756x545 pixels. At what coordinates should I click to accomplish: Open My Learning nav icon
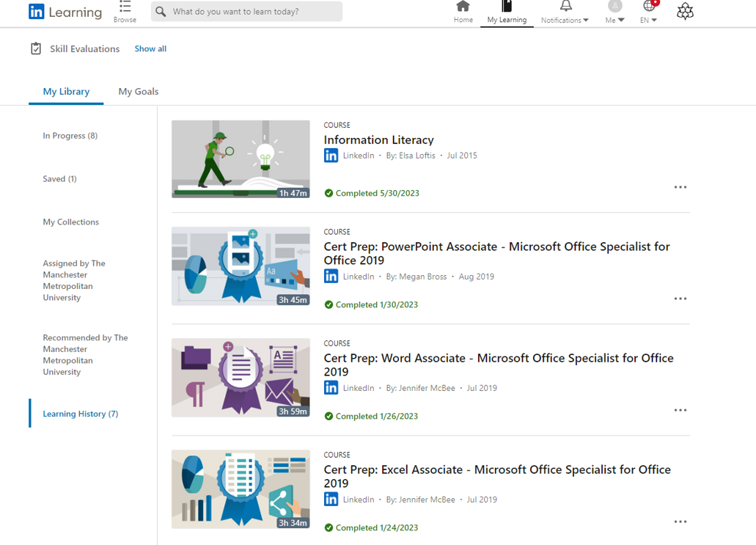507,7
